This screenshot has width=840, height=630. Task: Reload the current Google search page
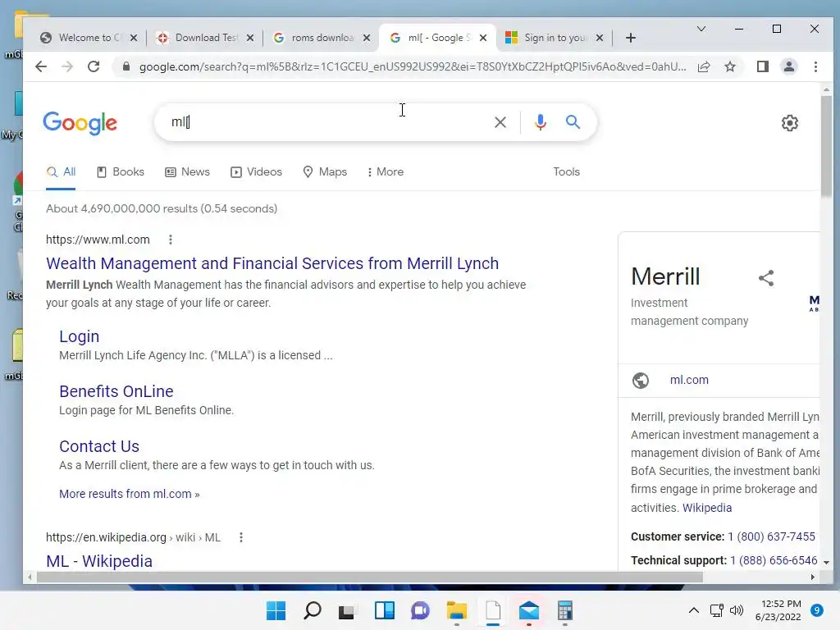point(94,66)
